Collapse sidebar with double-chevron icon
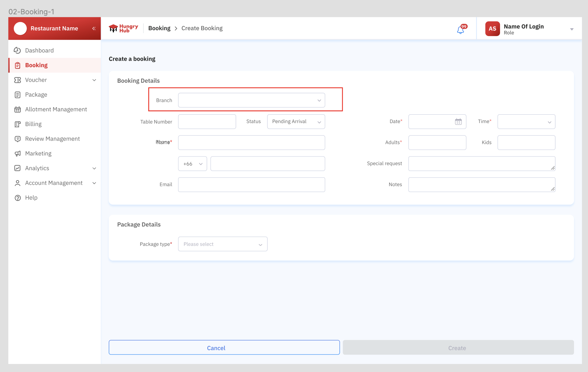This screenshot has width=588, height=372. click(94, 29)
